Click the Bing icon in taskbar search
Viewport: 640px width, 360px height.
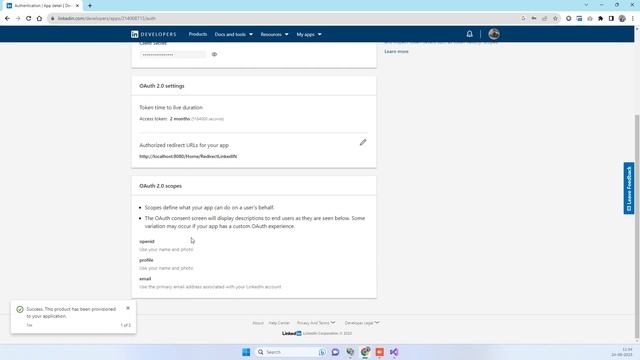point(322,352)
